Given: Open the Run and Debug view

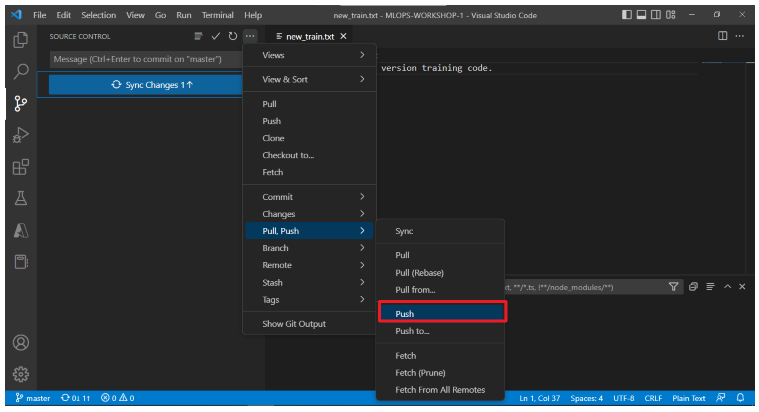Looking at the screenshot, I should pyautogui.click(x=20, y=135).
